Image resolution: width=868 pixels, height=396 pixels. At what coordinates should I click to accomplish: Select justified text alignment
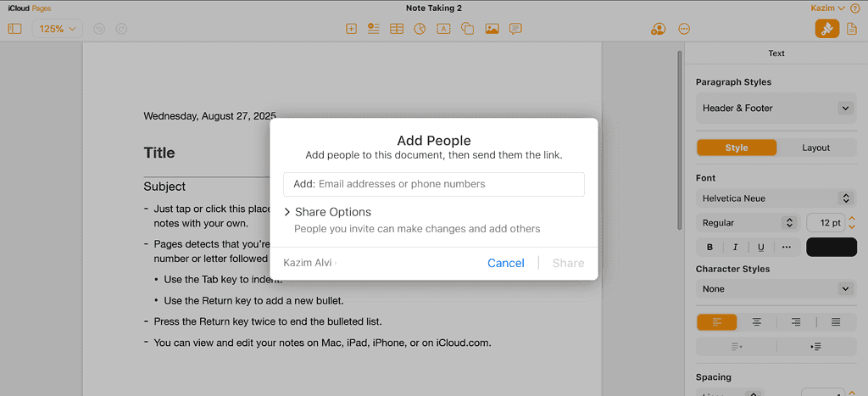point(836,322)
